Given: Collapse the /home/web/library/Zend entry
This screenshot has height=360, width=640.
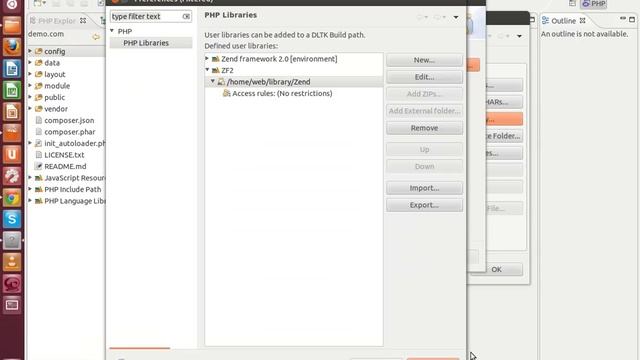Looking at the screenshot, I should coord(213,82).
